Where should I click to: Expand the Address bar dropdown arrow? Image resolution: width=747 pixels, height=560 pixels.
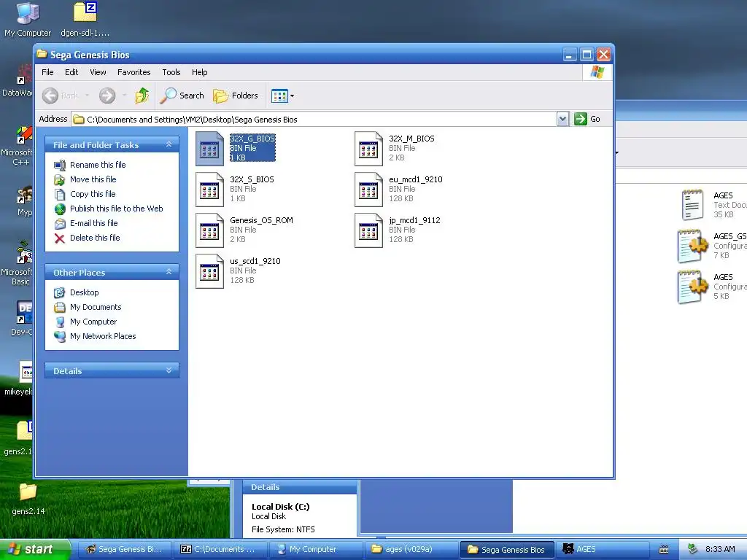(x=562, y=119)
